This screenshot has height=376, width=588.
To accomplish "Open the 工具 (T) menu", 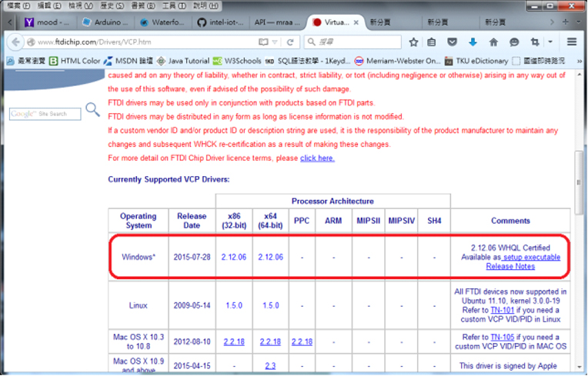I will 174,5.
